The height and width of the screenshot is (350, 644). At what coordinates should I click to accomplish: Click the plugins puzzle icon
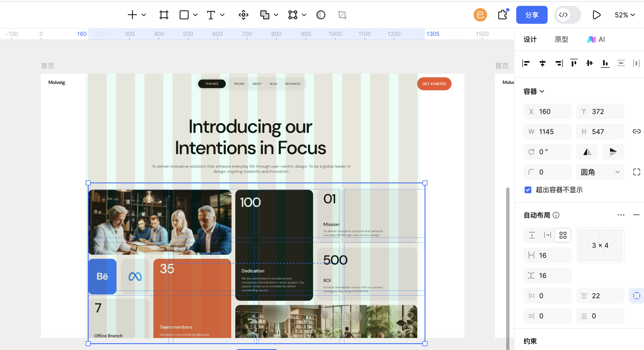pyautogui.click(x=503, y=15)
